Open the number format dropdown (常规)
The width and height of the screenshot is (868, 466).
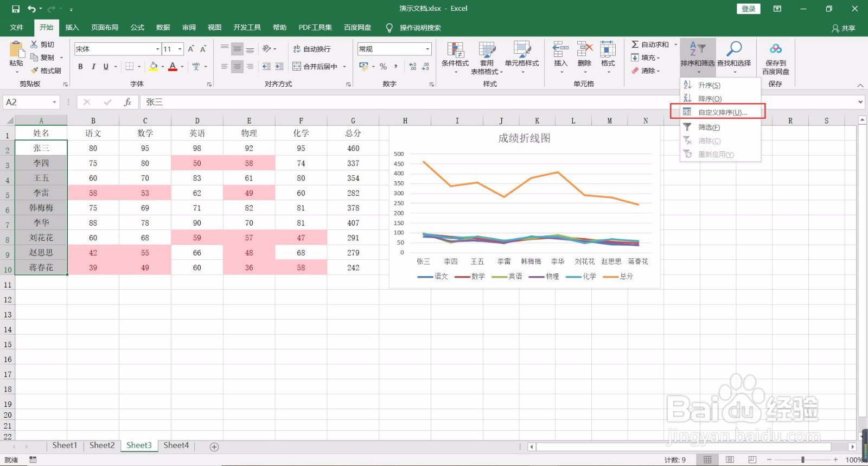coord(427,49)
